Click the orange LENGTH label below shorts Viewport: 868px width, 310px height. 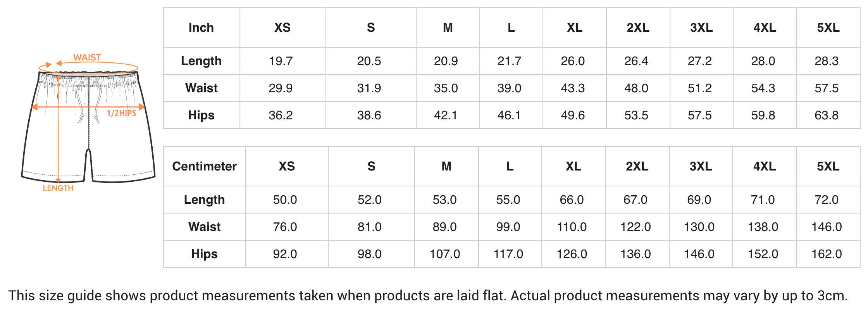[x=58, y=188]
